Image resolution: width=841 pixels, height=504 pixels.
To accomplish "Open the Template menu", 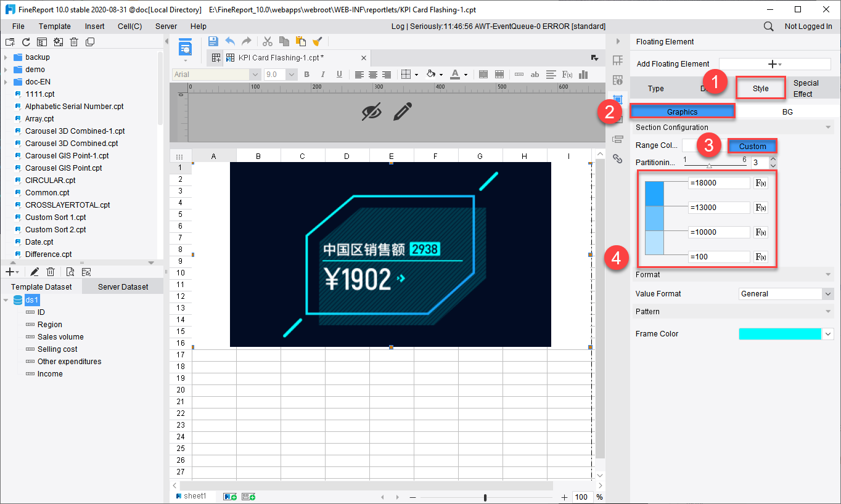I will click(x=54, y=26).
